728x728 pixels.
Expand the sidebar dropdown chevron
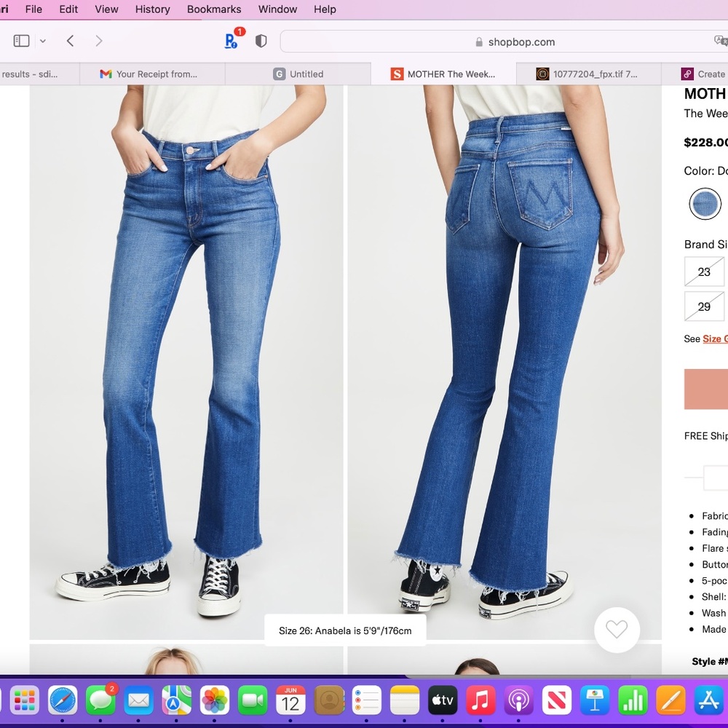click(43, 41)
